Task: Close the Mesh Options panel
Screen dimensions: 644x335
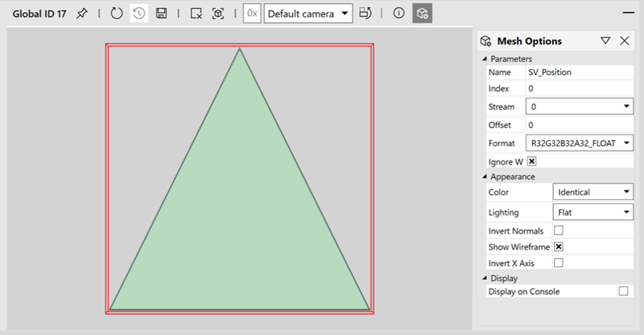Action: [x=625, y=41]
